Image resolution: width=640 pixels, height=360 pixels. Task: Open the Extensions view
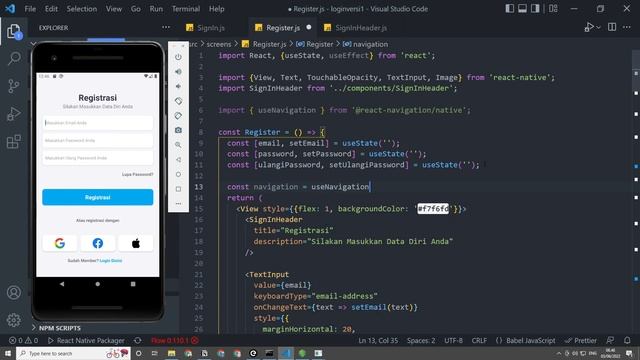[13, 141]
